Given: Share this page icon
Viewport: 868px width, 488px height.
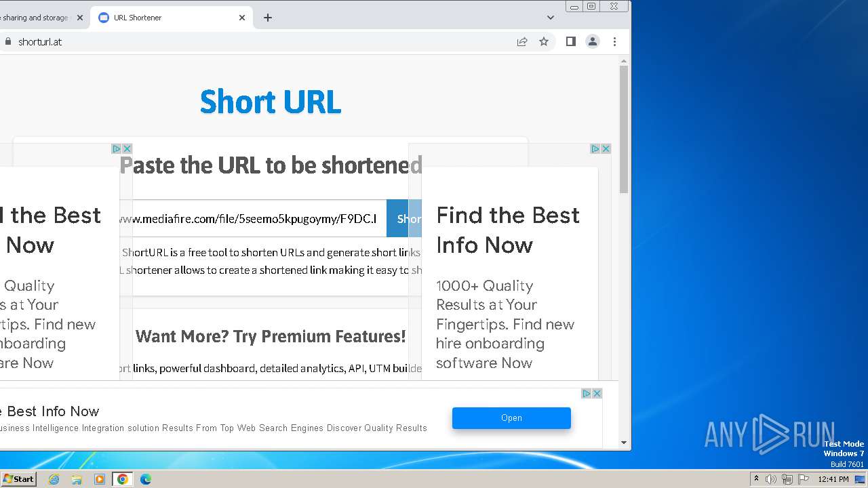Looking at the screenshot, I should [x=522, y=41].
